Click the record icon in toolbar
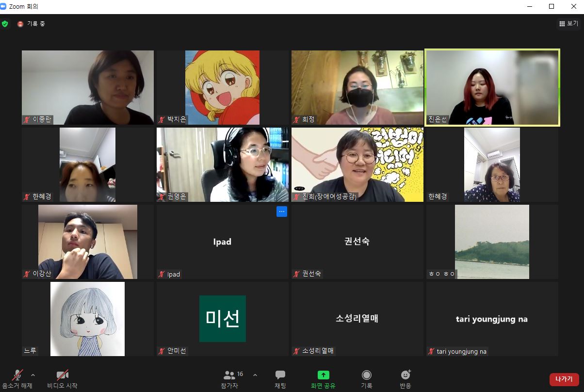The image size is (584, 392). [x=367, y=375]
